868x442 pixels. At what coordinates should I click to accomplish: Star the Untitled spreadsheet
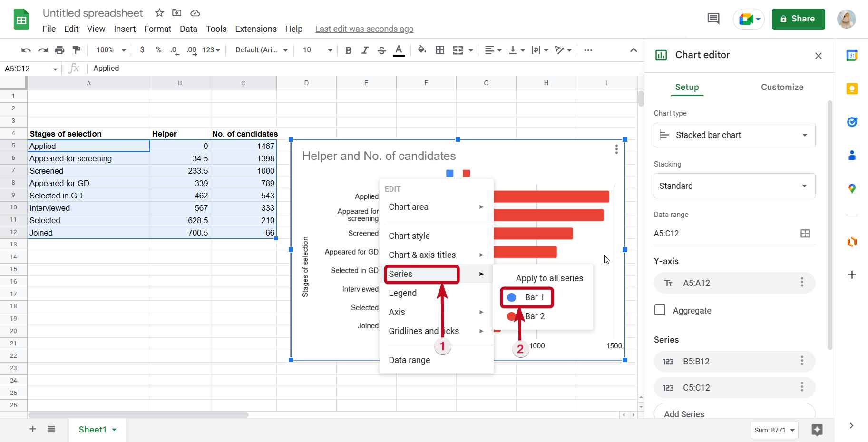tap(159, 13)
